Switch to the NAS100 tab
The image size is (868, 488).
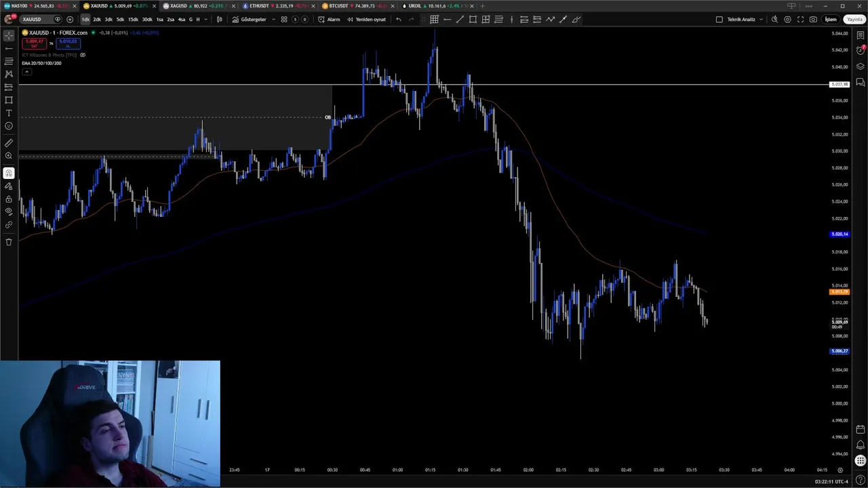tap(38, 5)
